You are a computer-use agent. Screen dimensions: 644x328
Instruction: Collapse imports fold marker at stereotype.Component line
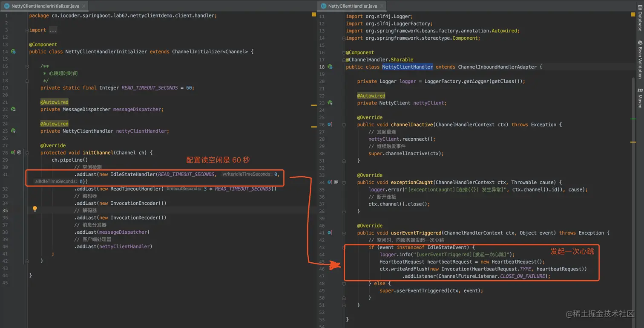tap(344, 38)
